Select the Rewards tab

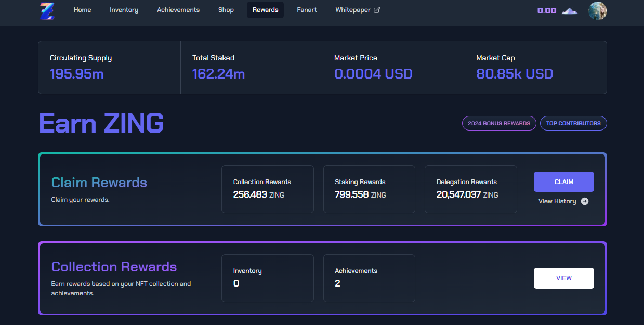265,10
